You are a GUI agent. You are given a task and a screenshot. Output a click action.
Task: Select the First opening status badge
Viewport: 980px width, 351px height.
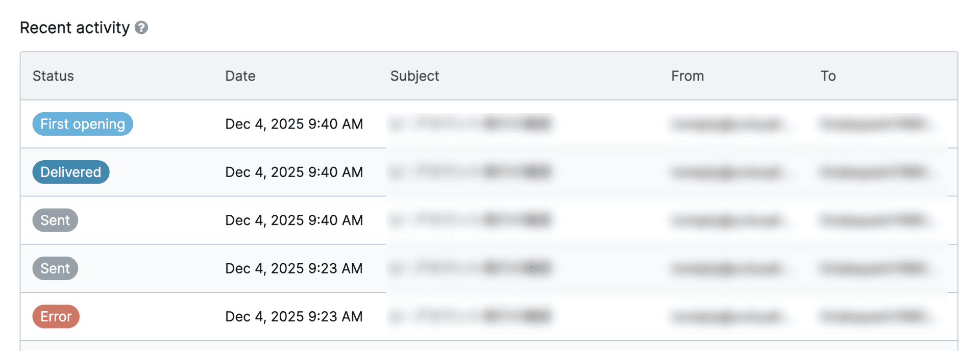click(83, 124)
